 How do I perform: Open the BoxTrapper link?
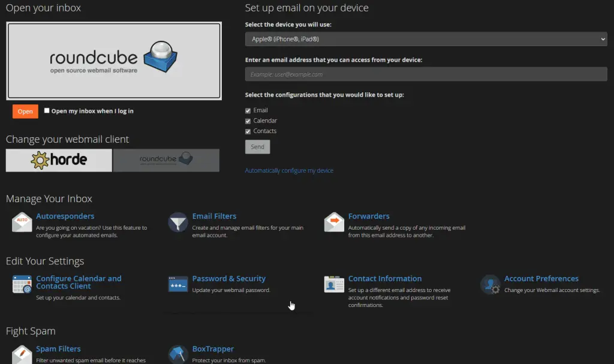(x=213, y=349)
